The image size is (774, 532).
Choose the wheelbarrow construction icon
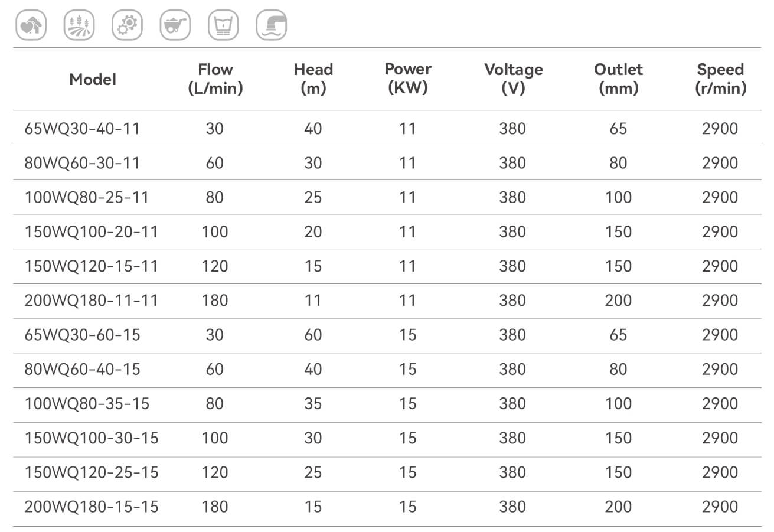coord(175,25)
